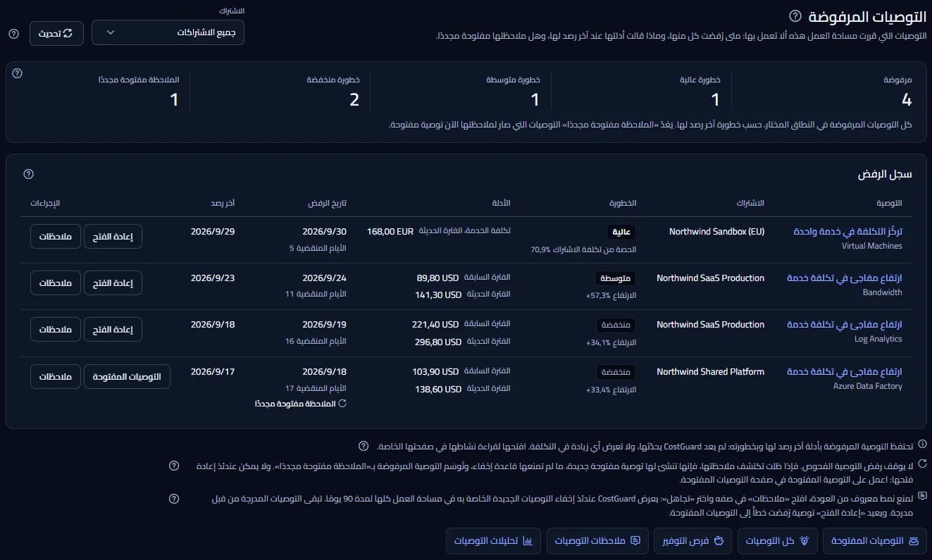Screen dimensions: 932x560
Task: Click the التوصية column header
Action: (889, 203)
